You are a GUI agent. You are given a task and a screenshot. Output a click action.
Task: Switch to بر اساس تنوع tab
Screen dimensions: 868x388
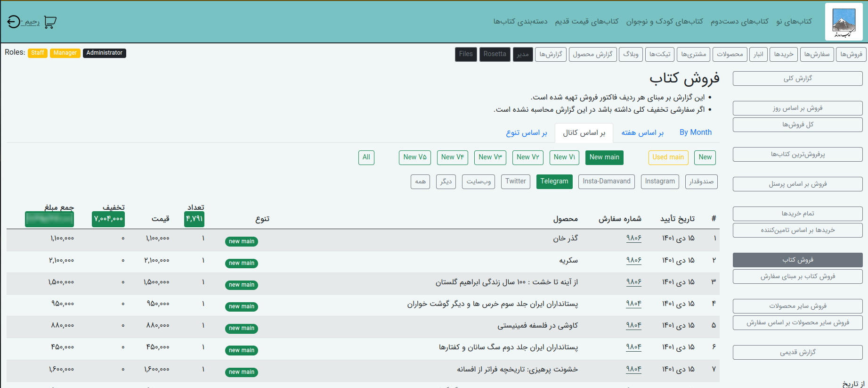coord(527,132)
